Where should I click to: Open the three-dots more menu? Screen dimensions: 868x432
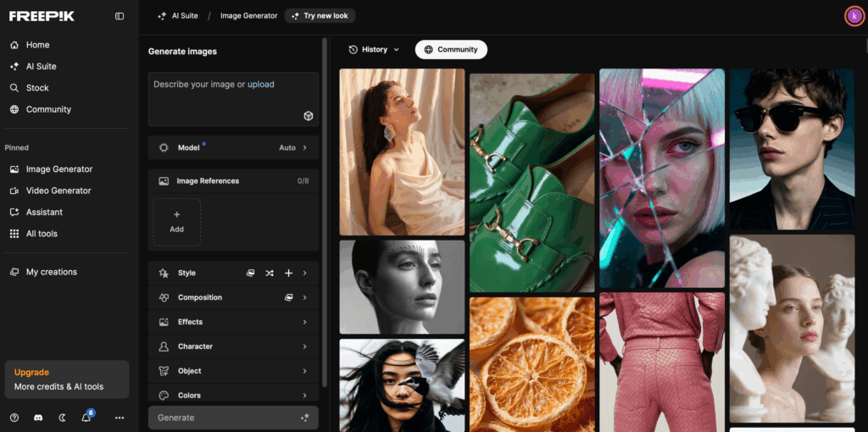click(x=120, y=418)
